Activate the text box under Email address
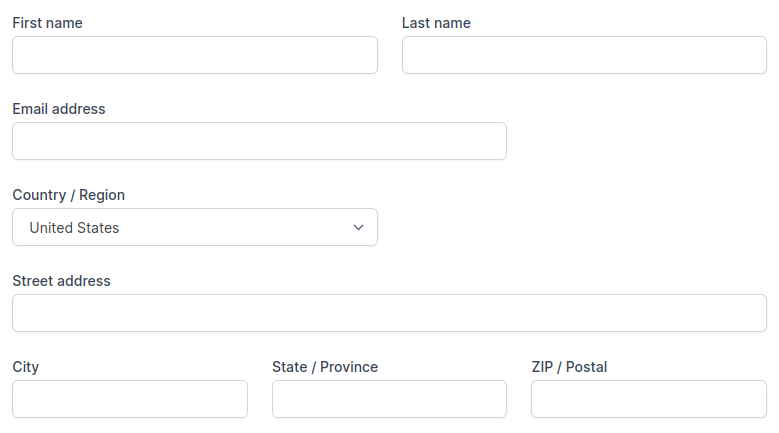This screenshot has width=779, height=433. (259, 141)
